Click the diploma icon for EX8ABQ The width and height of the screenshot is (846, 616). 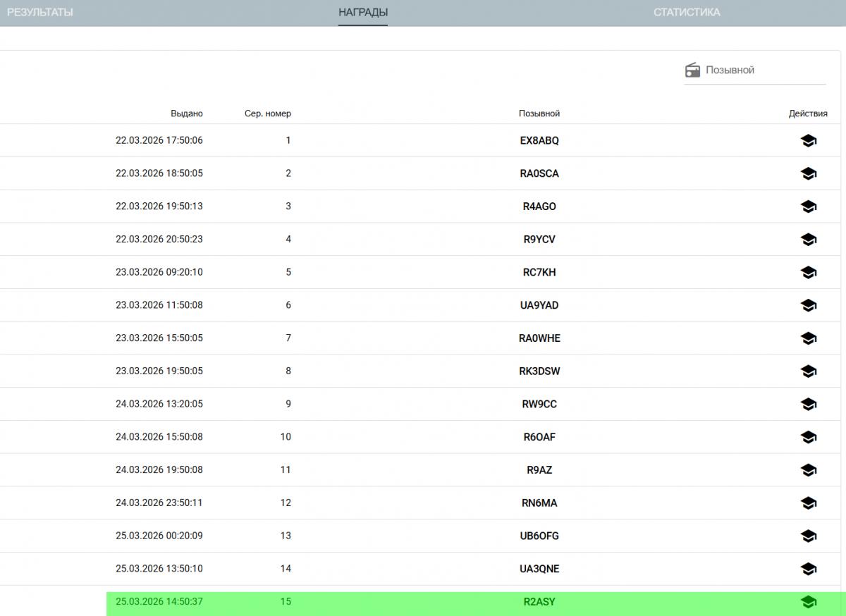(x=808, y=141)
